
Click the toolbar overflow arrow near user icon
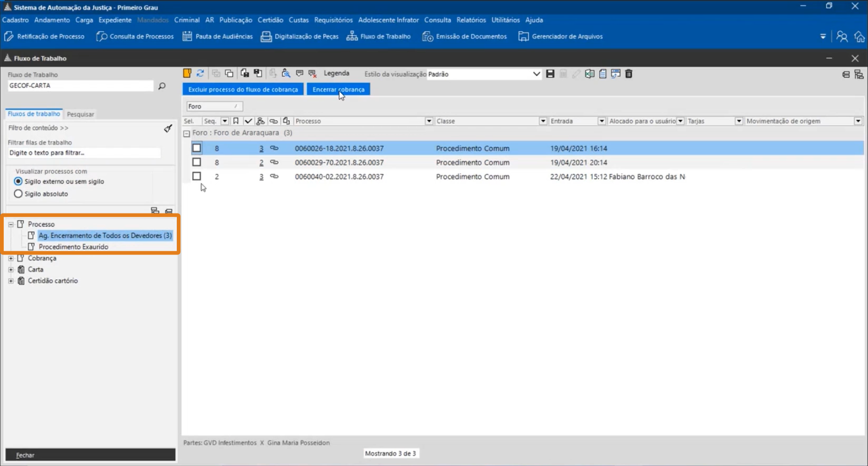(x=823, y=36)
